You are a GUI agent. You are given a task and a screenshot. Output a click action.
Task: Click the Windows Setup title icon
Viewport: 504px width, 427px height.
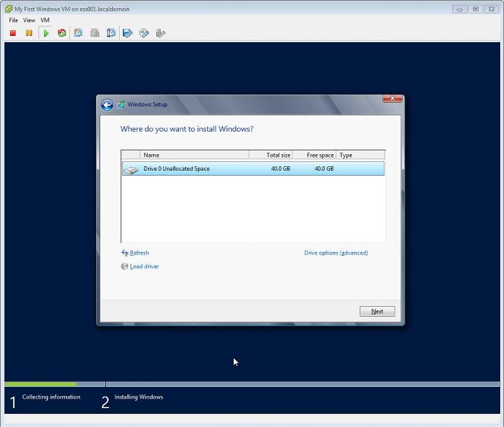121,105
